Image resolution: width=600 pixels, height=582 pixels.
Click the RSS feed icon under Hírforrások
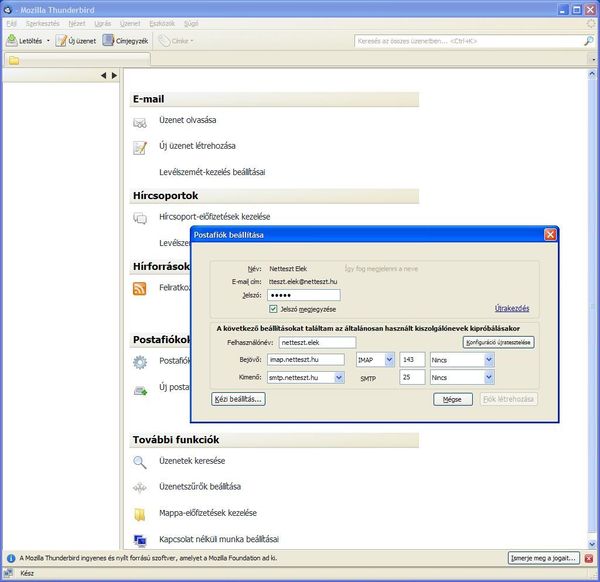(x=140, y=288)
